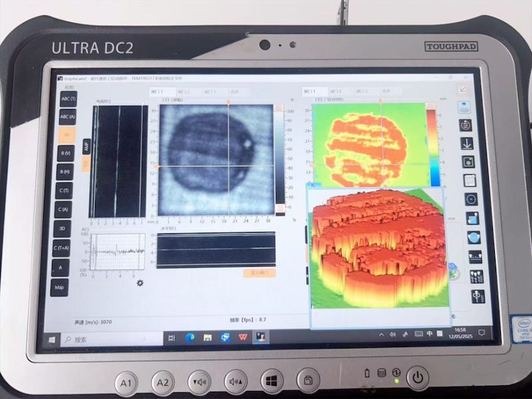Toggle the AMP vertical mode button
This screenshot has height=399, width=532.
point(86,146)
